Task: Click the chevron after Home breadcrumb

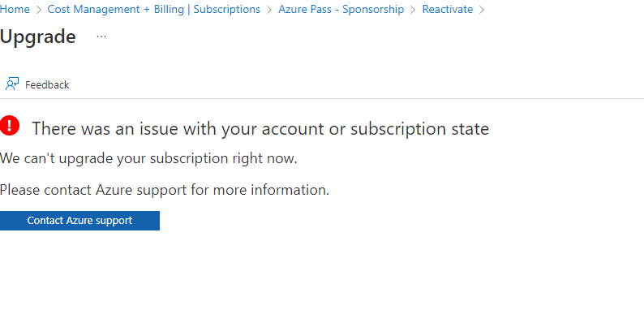Action: pyautogui.click(x=39, y=10)
